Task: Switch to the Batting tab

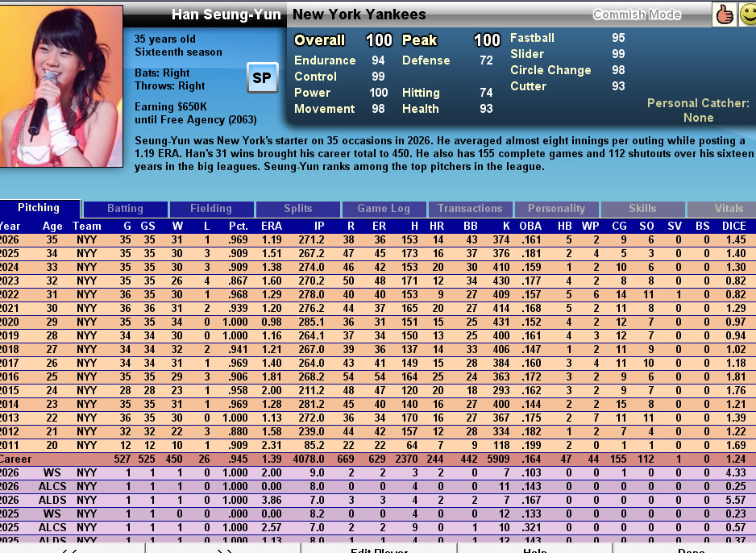Action: point(126,209)
